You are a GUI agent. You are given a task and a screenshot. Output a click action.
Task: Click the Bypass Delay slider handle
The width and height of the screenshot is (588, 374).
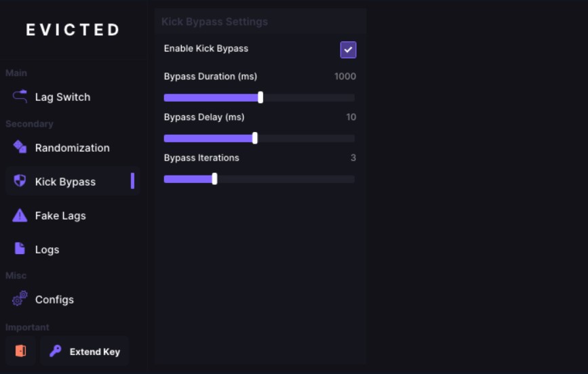click(255, 138)
